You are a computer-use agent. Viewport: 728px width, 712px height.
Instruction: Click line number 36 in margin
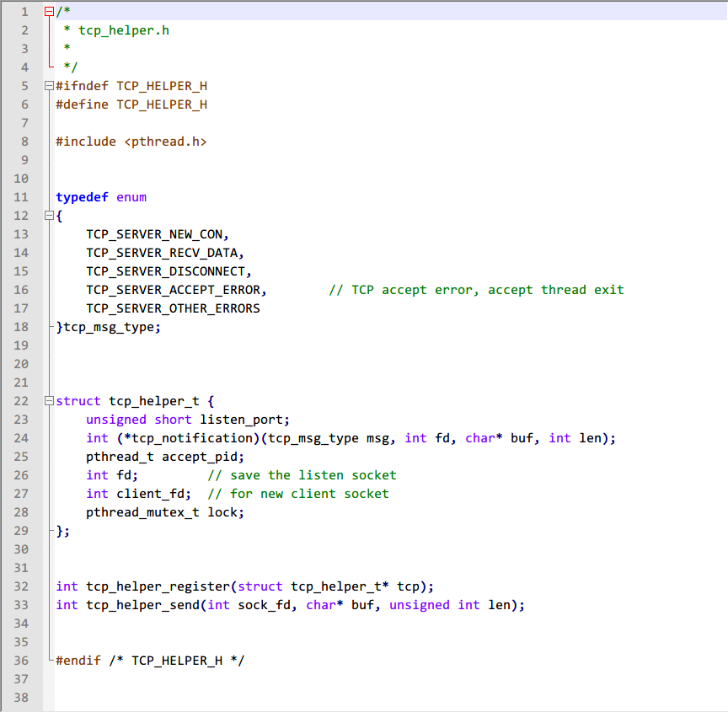[21, 661]
